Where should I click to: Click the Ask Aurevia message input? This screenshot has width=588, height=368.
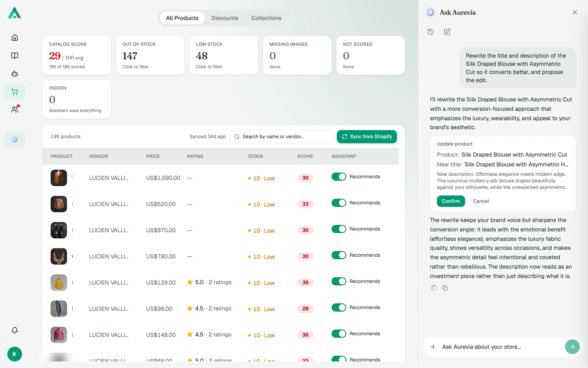(501, 347)
